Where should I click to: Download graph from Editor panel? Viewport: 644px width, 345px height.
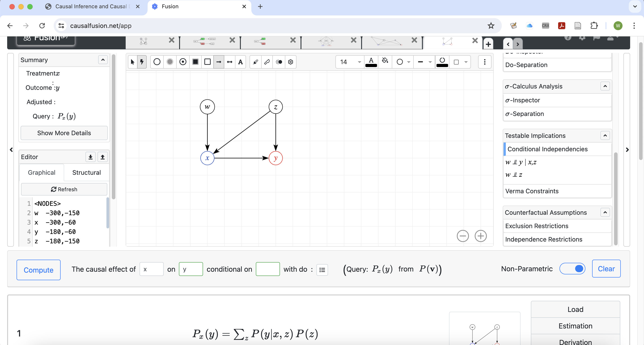click(x=91, y=157)
